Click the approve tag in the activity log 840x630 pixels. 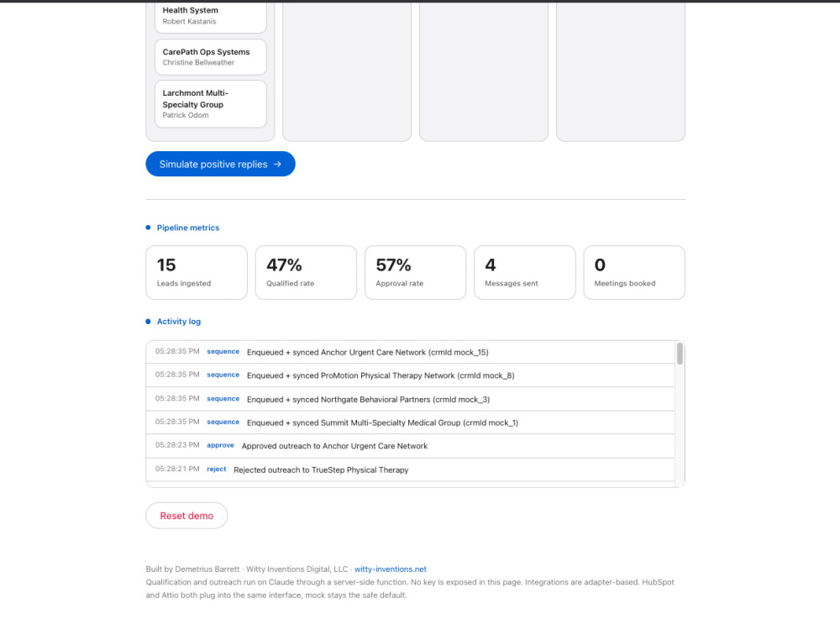click(220, 445)
